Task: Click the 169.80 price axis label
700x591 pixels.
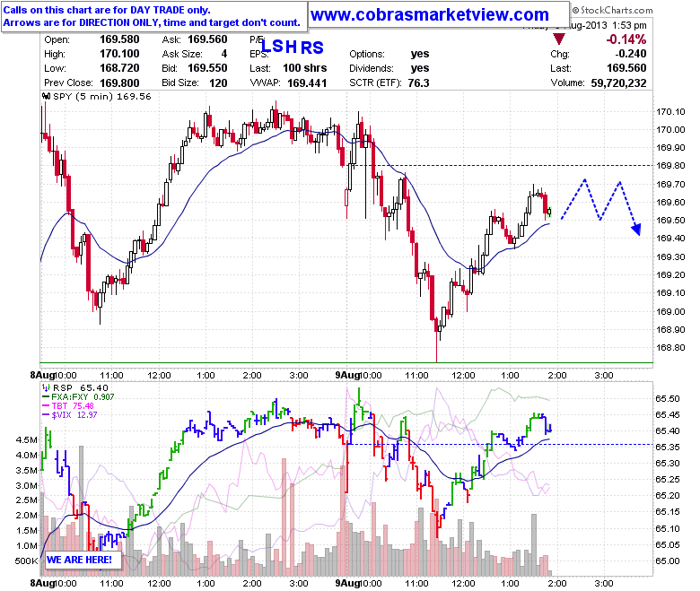Action: 670,166
